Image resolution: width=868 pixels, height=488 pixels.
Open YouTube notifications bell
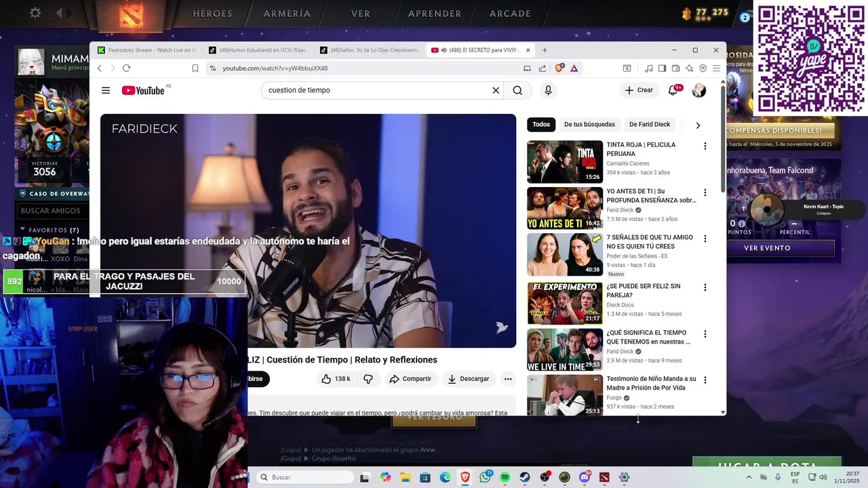[673, 90]
